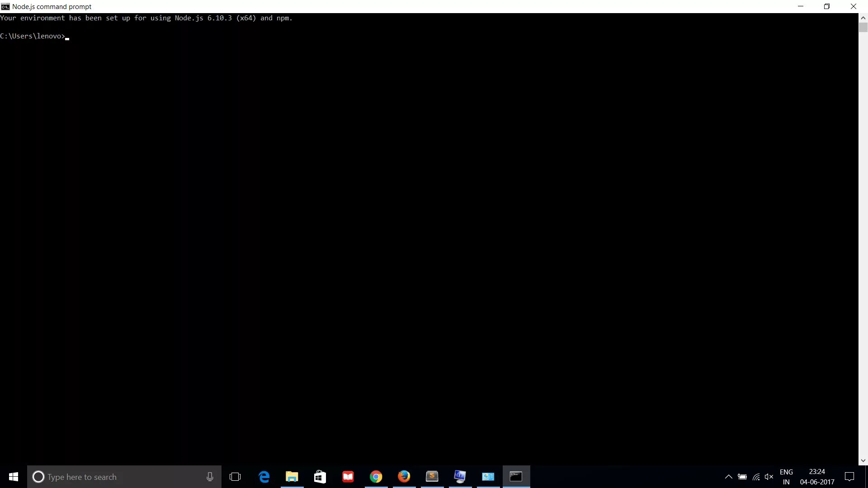Click the scrollbar down arrow
Screen dimensions: 868x488
[863, 460]
